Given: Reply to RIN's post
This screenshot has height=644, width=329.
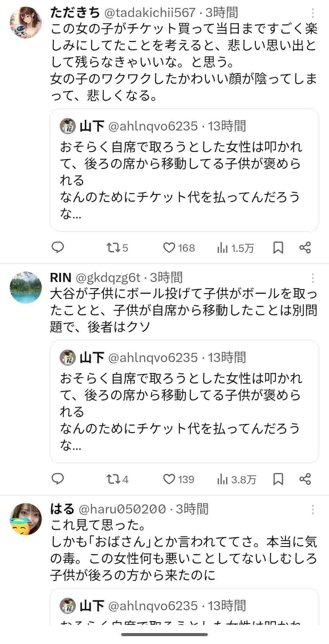Looking at the screenshot, I should point(58,479).
